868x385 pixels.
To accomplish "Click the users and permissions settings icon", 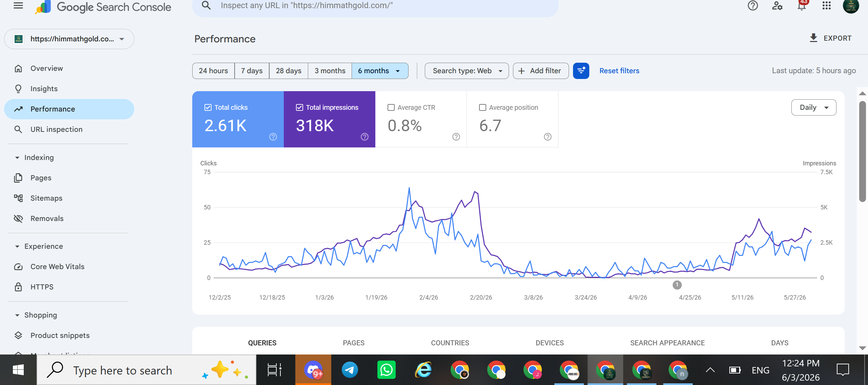I will tap(777, 5).
